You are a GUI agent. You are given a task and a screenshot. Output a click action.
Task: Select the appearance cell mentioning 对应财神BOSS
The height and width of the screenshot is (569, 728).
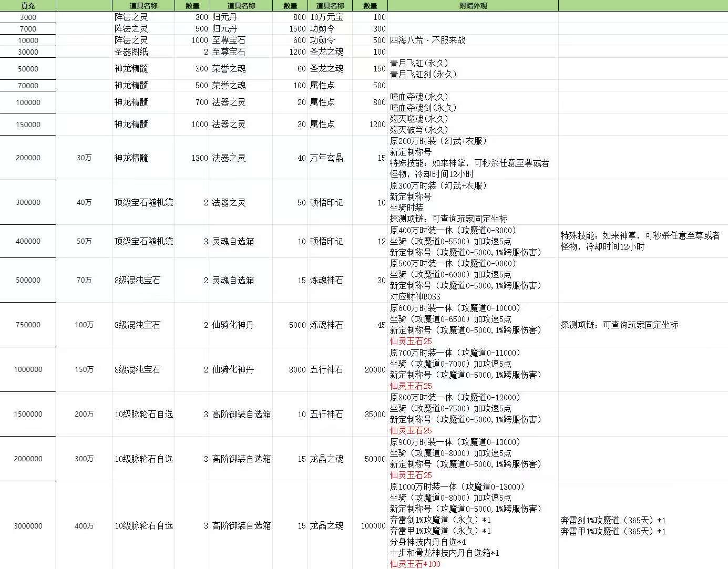click(x=473, y=280)
